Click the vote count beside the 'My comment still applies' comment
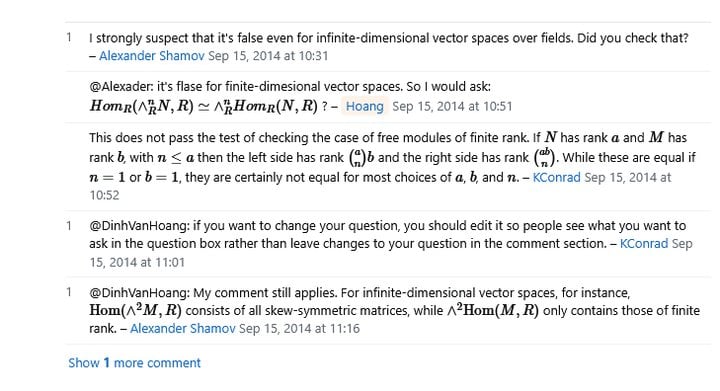720x391 pixels. 69,292
